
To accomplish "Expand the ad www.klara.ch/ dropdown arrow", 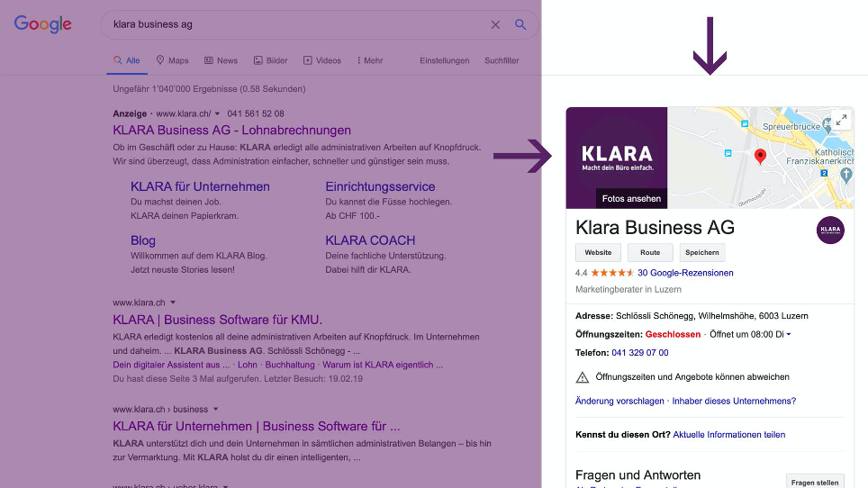I will pos(217,113).
